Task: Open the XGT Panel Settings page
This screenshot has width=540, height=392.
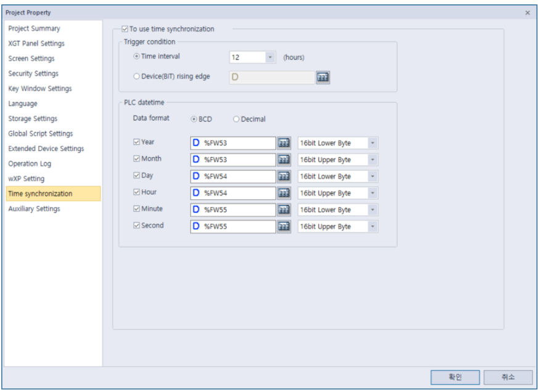Action: pos(37,43)
